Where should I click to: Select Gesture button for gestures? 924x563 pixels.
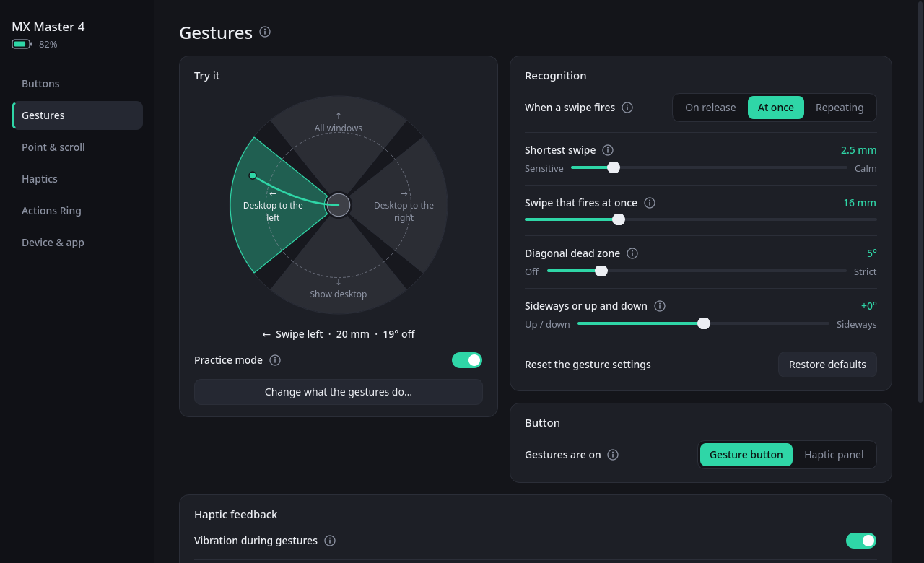click(746, 455)
